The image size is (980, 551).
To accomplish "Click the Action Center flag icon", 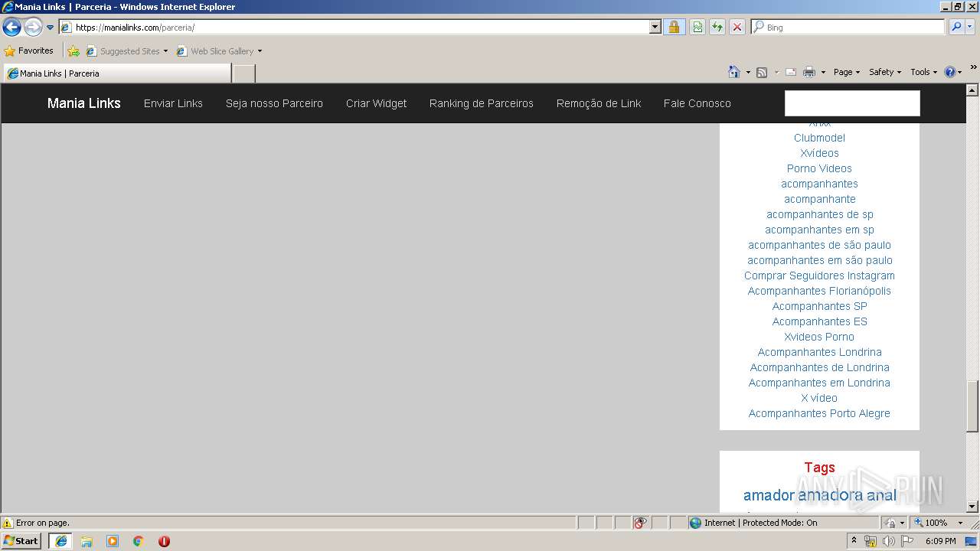I will (907, 541).
